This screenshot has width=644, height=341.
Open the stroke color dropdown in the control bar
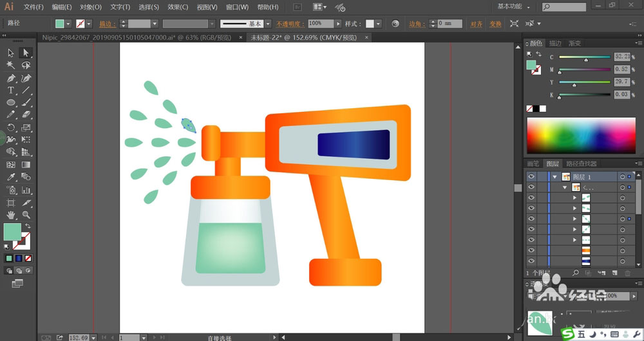coord(89,24)
